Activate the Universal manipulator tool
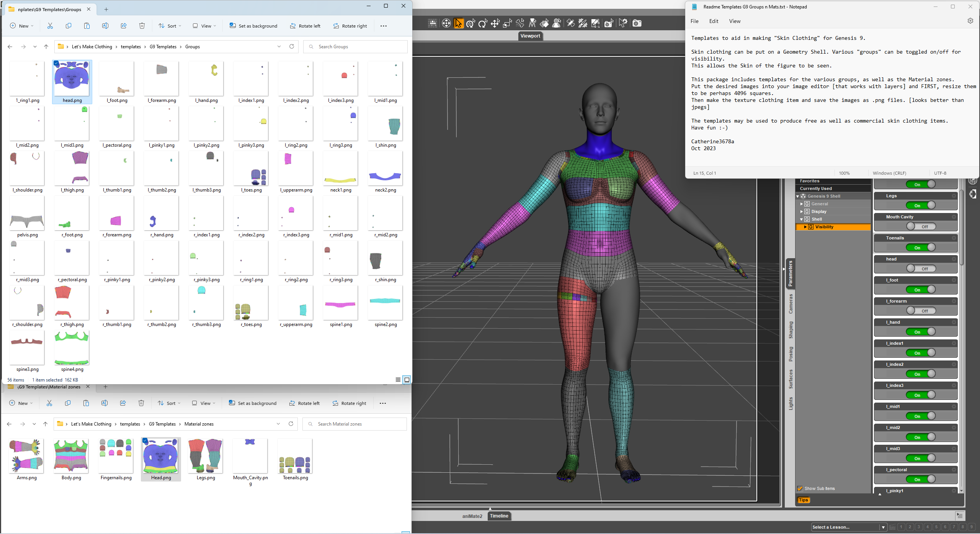This screenshot has height=534, width=980. [x=470, y=23]
